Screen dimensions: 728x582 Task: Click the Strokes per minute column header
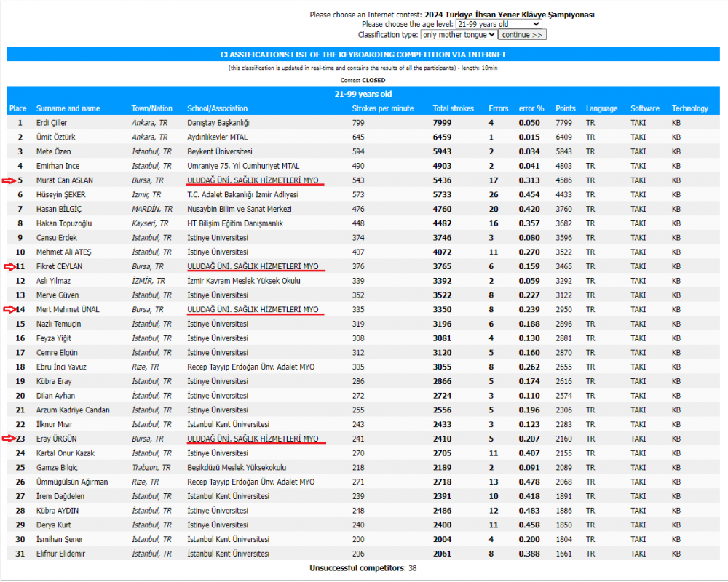coord(382,108)
